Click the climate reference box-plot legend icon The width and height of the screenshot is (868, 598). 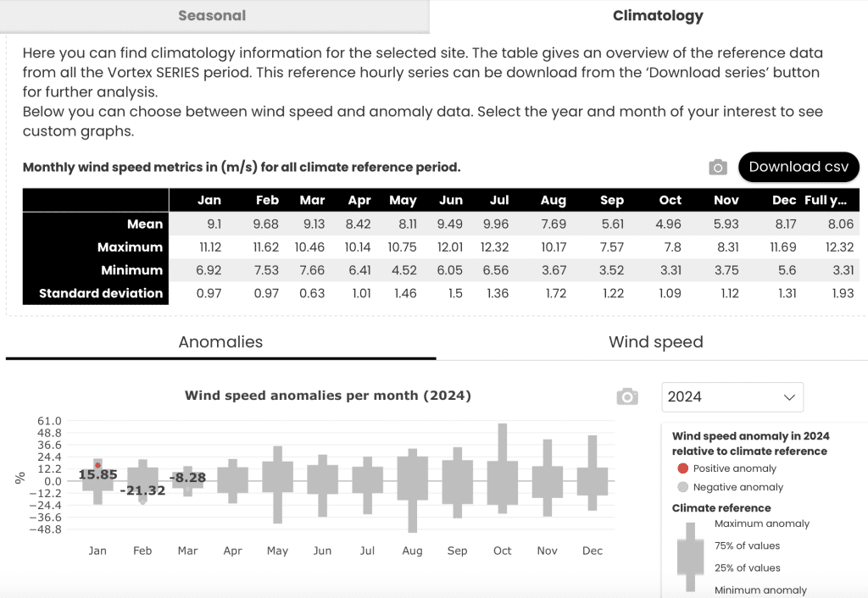(690, 556)
